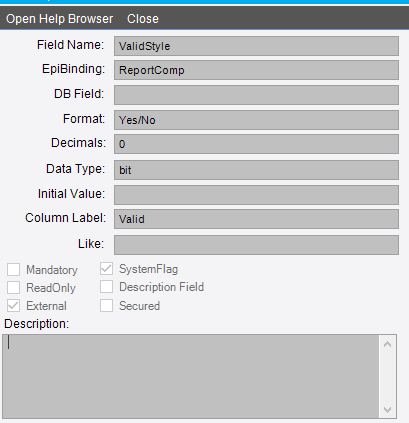This screenshot has height=423, width=409.
Task: Click the 'Like:' label
Action: 91,244
